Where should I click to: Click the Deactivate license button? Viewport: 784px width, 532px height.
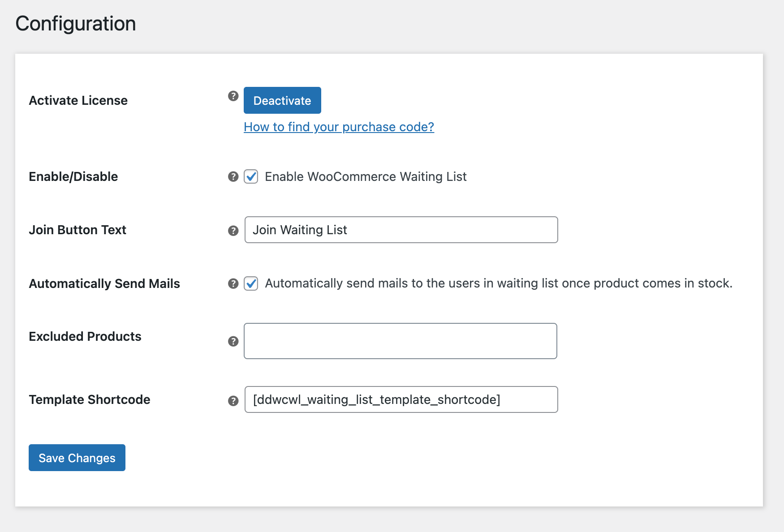(x=282, y=100)
